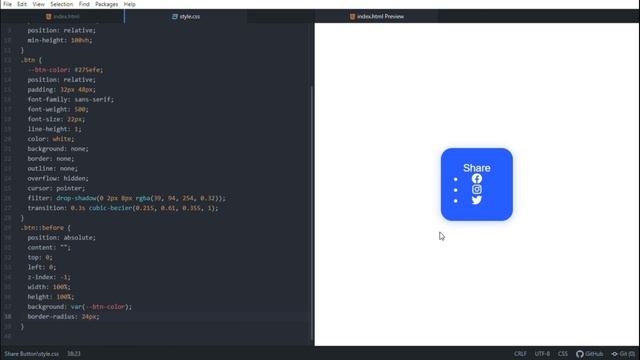
Task: Click the cursor: pointer line
Action: [56, 188]
